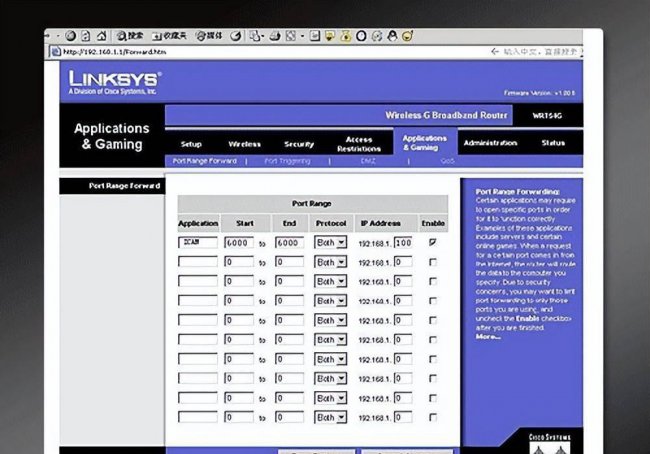
Task: Click the Stop loading icon in browser toolbar
Action: (x=70, y=36)
